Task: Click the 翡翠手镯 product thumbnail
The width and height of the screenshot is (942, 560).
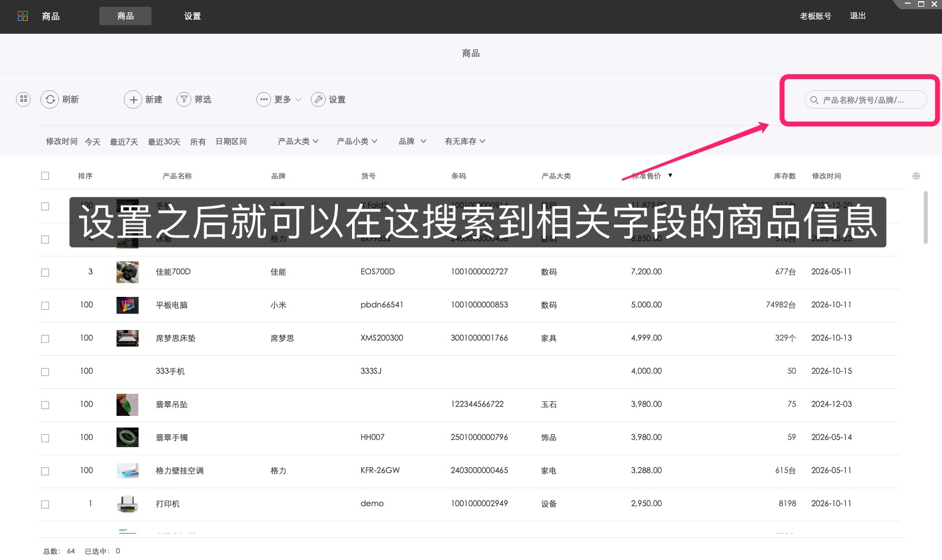Action: 128,437
